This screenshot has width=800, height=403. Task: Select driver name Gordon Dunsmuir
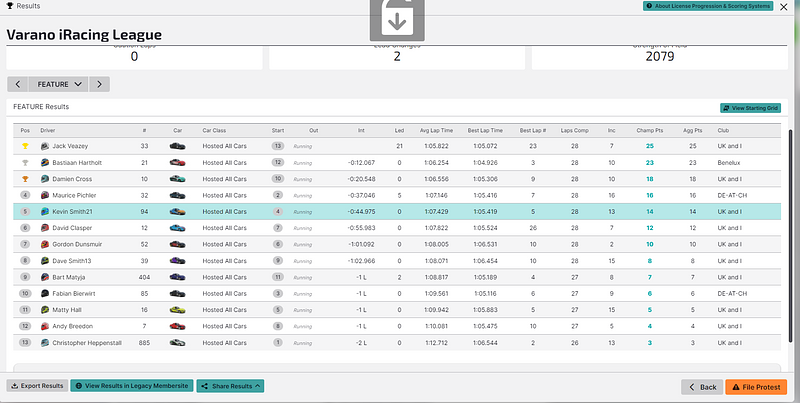[77, 244]
